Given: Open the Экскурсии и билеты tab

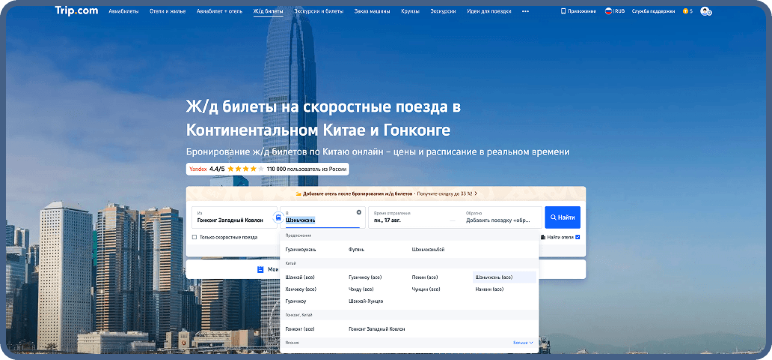Looking at the screenshot, I should click(x=319, y=11).
